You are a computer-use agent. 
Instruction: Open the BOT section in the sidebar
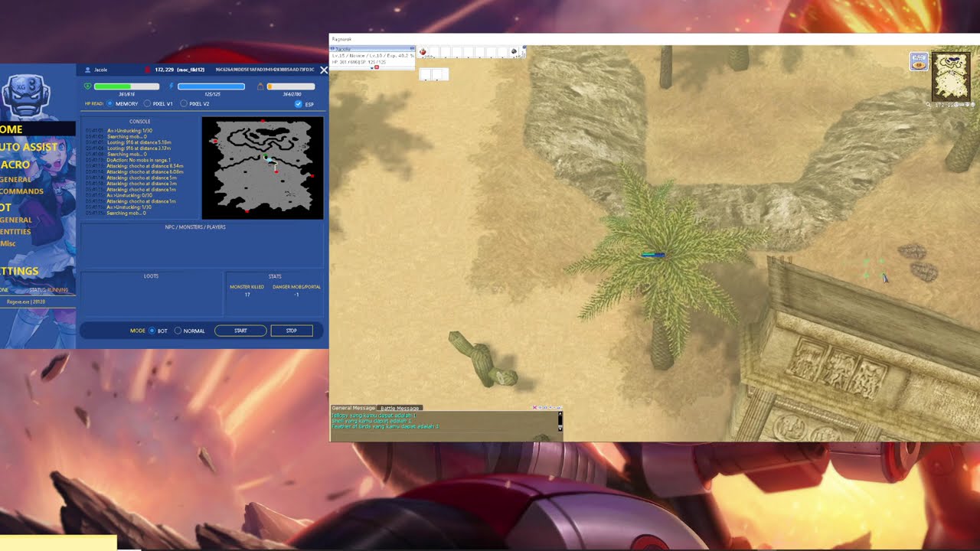coord(5,207)
